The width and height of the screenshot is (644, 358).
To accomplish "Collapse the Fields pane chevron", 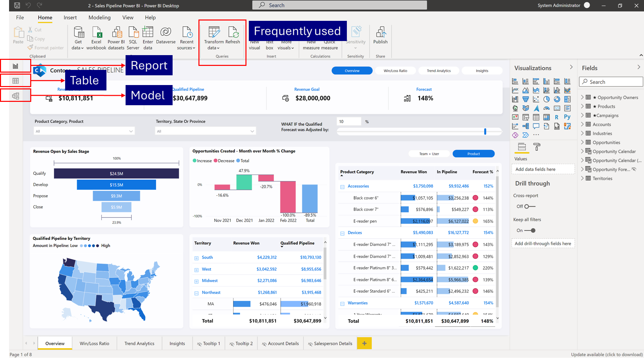I will 639,67.
